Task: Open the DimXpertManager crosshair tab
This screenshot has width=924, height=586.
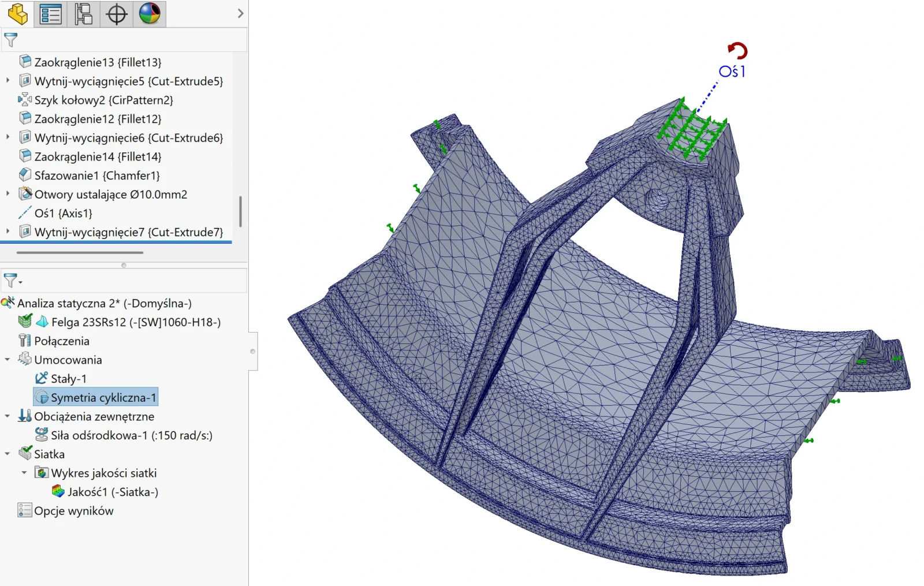Action: tap(117, 14)
